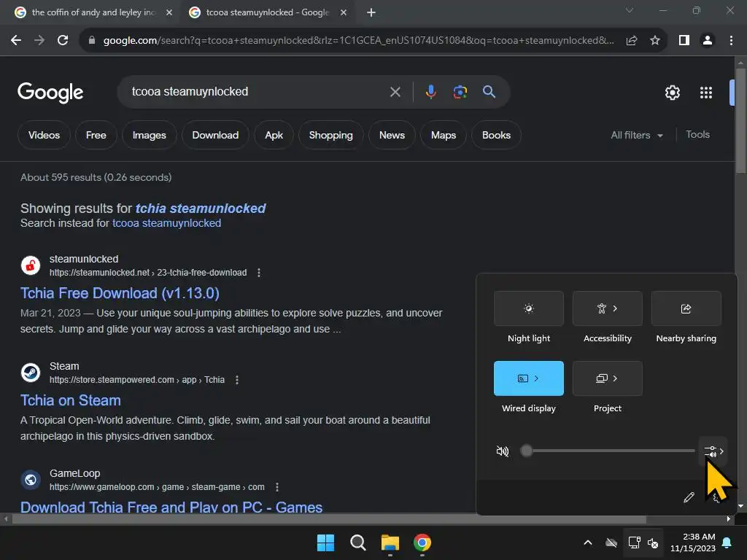Open Tchia on Steam link
Screen dimensions: 747x560
click(71, 400)
